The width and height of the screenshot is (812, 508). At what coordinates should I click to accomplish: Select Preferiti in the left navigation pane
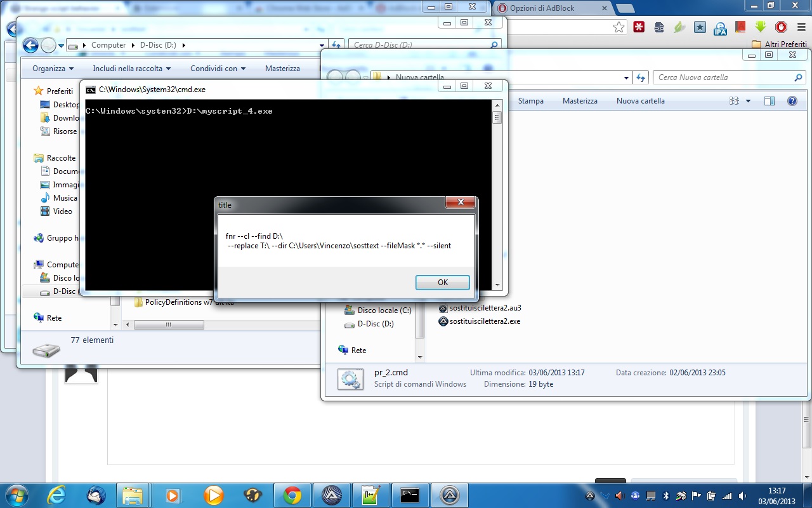pos(60,91)
